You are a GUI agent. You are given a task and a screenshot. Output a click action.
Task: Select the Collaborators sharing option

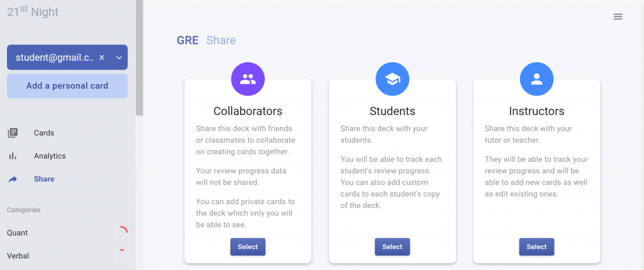pyautogui.click(x=248, y=247)
